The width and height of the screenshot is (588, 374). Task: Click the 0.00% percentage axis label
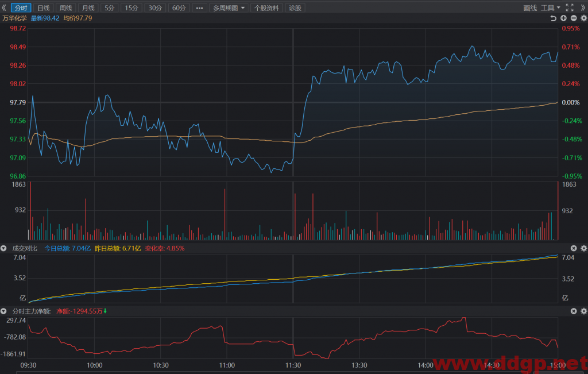pyautogui.click(x=571, y=102)
